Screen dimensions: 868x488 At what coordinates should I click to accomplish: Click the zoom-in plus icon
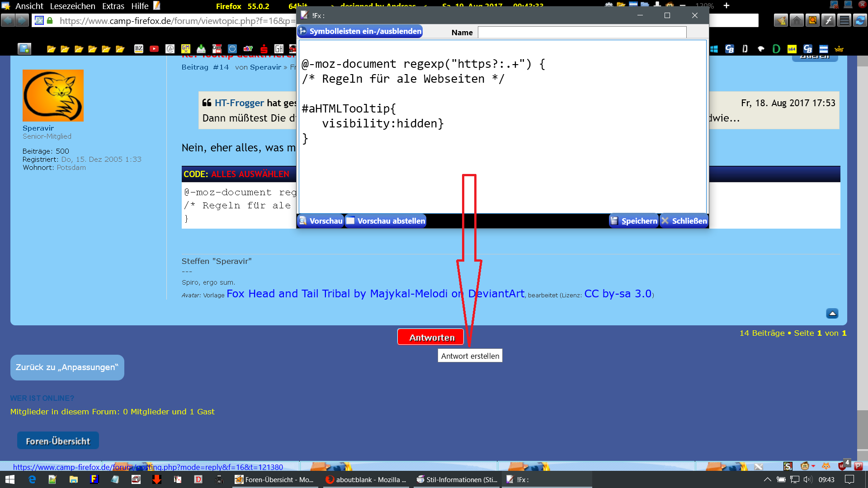(726, 6)
